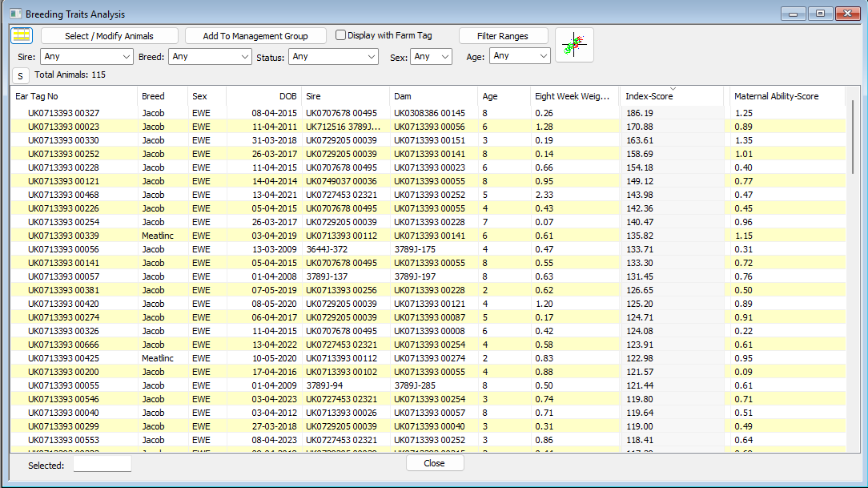Click Maternal Ability-Score value 1.35

tap(743, 140)
